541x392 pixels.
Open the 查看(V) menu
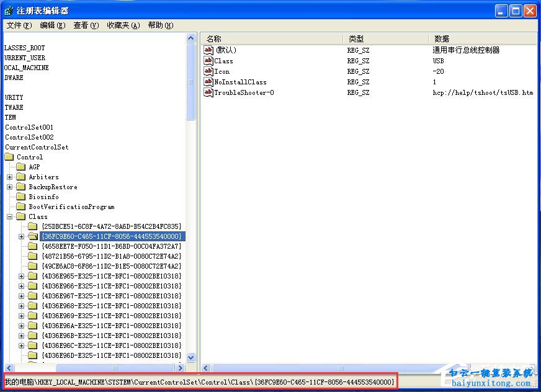coord(86,25)
